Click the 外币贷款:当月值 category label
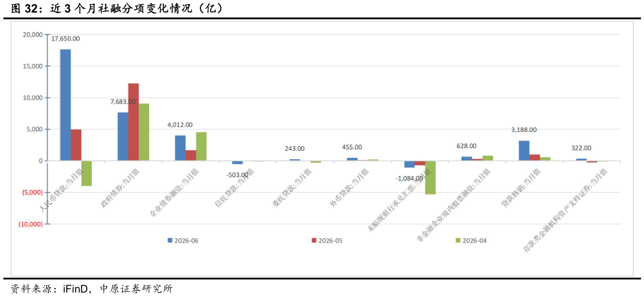The height and width of the screenshot is (297, 644). point(349,188)
